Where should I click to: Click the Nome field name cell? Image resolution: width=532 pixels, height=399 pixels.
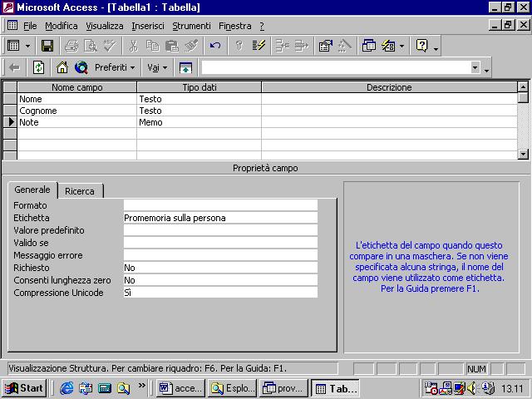click(x=77, y=99)
